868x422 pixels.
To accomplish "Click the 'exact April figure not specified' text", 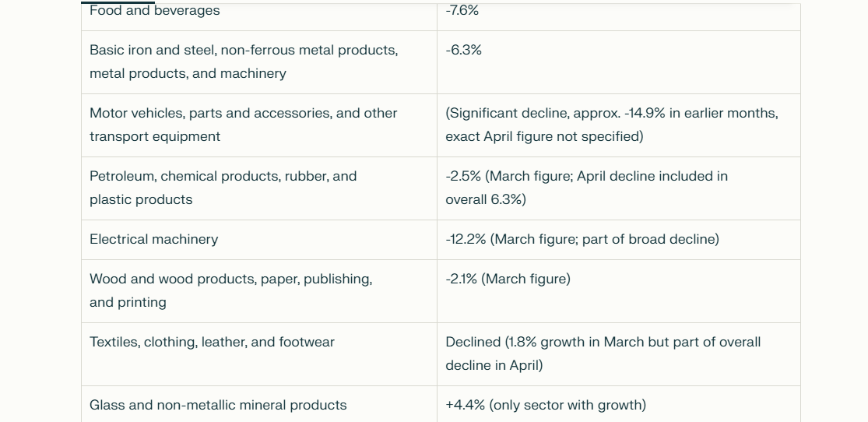I will tap(545, 137).
